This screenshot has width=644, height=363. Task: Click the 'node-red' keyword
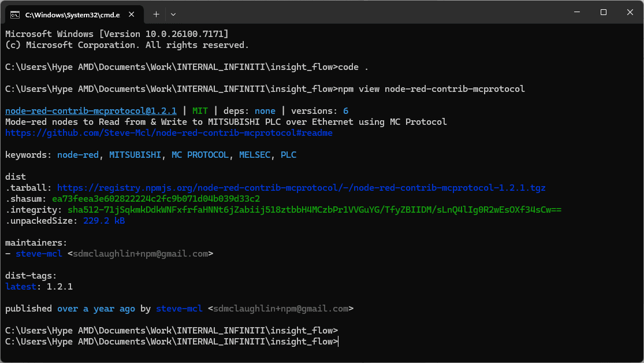pos(78,155)
